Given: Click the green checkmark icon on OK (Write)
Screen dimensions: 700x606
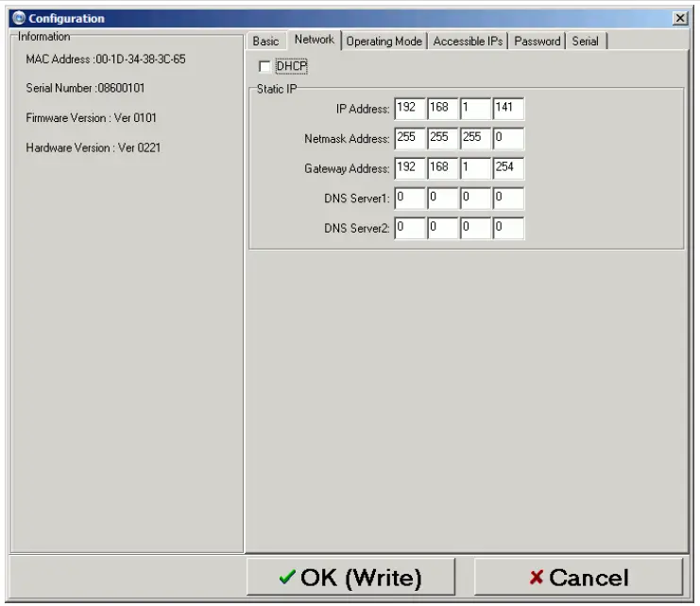Looking at the screenshot, I should pos(287,577).
